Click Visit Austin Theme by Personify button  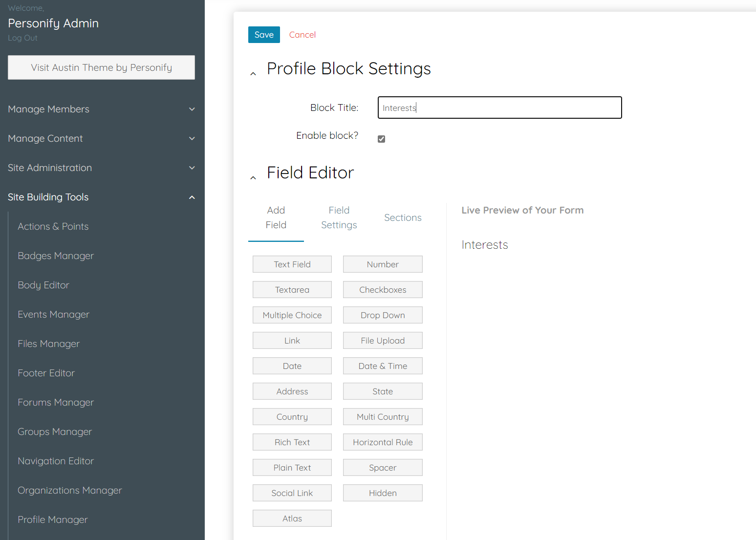(x=101, y=67)
